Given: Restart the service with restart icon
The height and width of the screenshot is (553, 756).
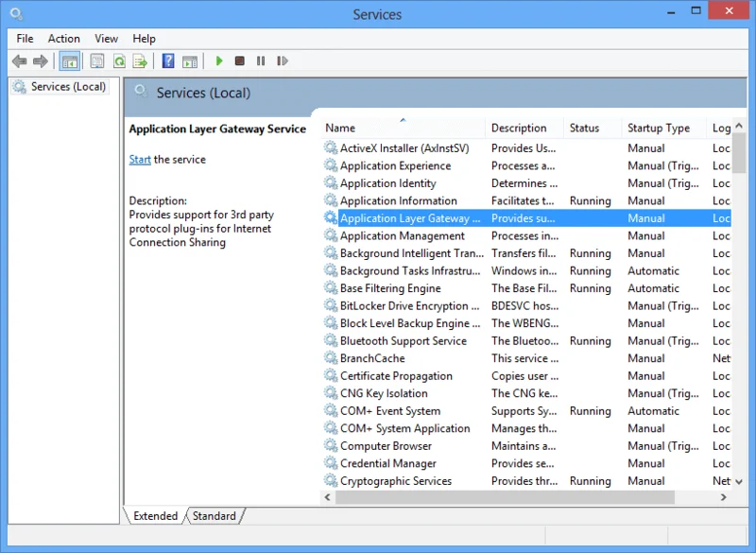Looking at the screenshot, I should click(282, 61).
